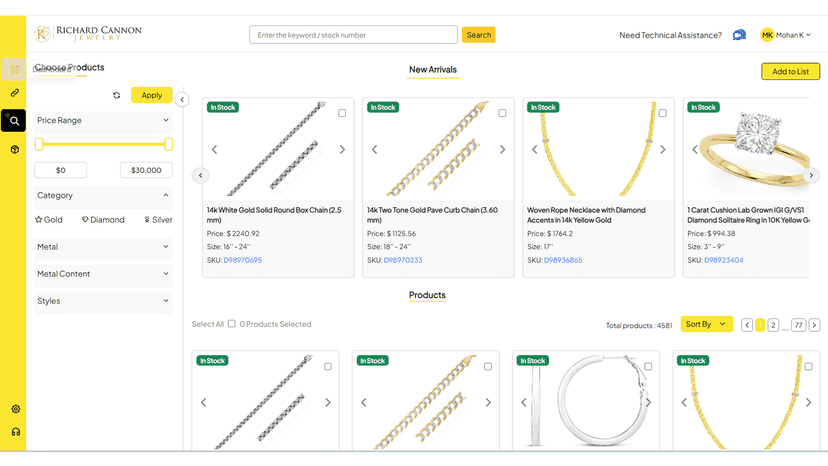The width and height of the screenshot is (828, 466).
Task: Click the keyword / stock number search field
Action: pos(353,35)
